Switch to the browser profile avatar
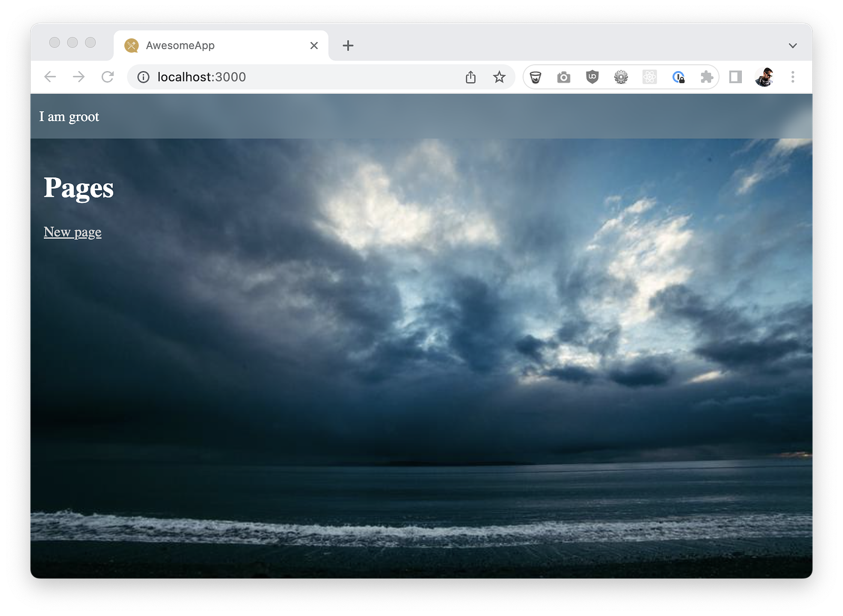843x616 pixels. tap(764, 77)
